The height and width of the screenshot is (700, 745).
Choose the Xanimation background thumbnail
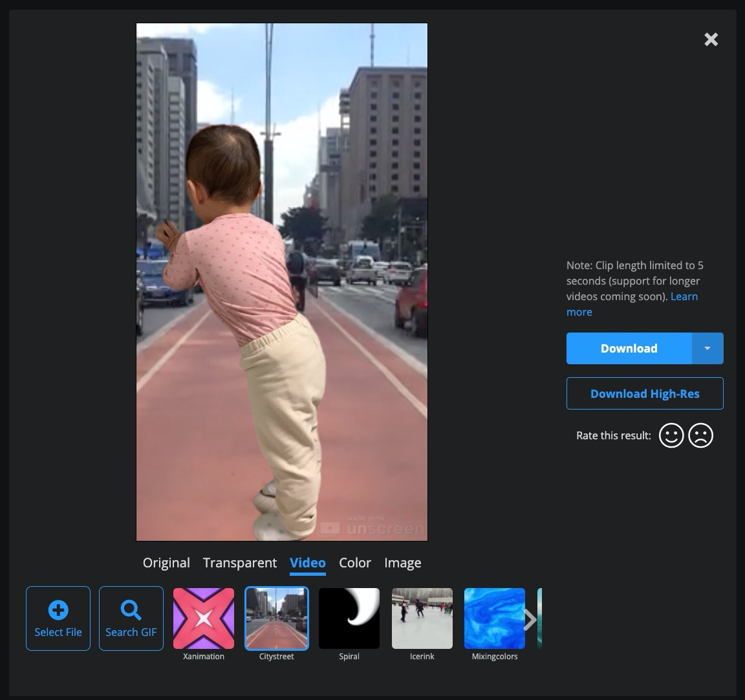point(204,618)
